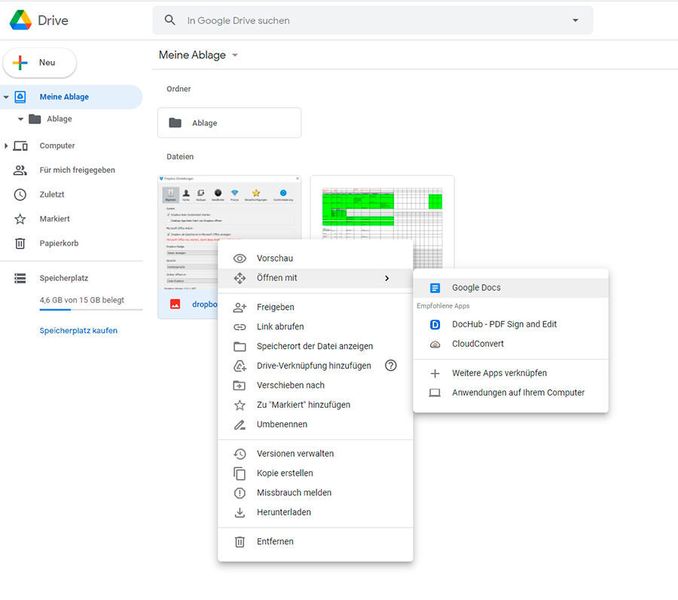The height and width of the screenshot is (600, 678).
Task: Collapse the Ablage subfolder arrow
Action: point(20,119)
